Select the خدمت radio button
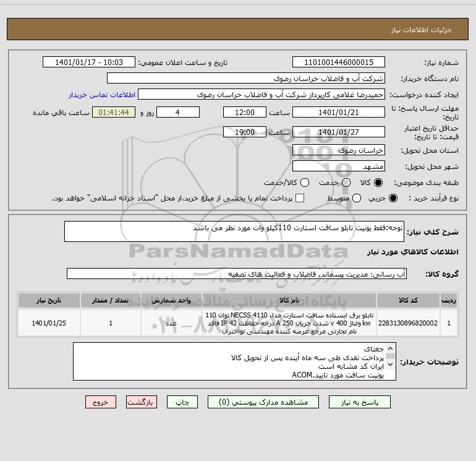Image resolution: width=476 pixels, height=461 pixels. (346, 183)
